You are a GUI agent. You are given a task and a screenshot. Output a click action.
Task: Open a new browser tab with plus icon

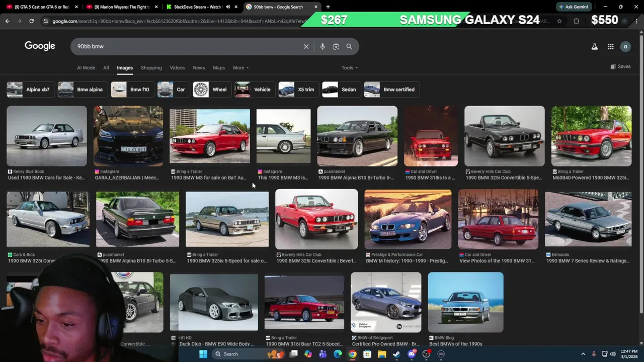328,7
